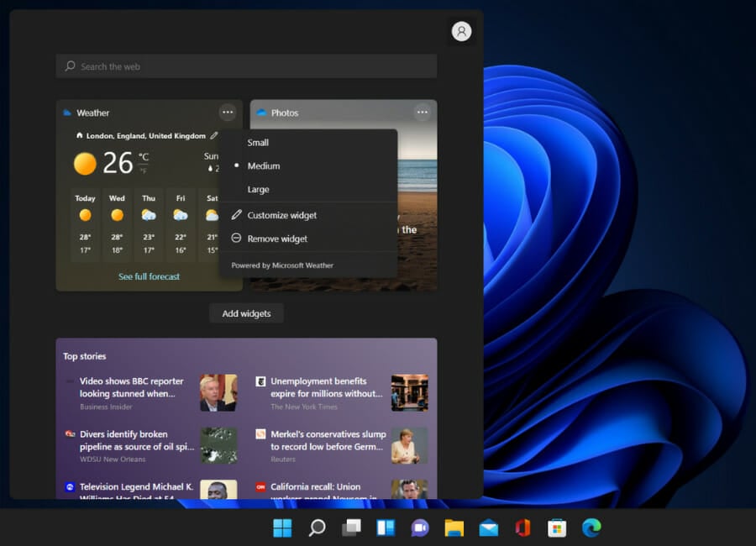Open the Weather widget's more options menu

pyautogui.click(x=227, y=112)
